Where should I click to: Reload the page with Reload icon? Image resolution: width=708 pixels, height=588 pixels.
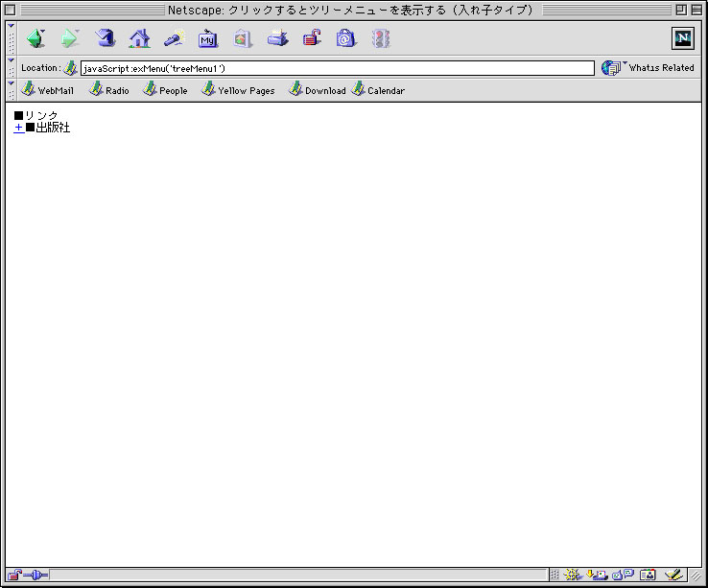coord(105,38)
